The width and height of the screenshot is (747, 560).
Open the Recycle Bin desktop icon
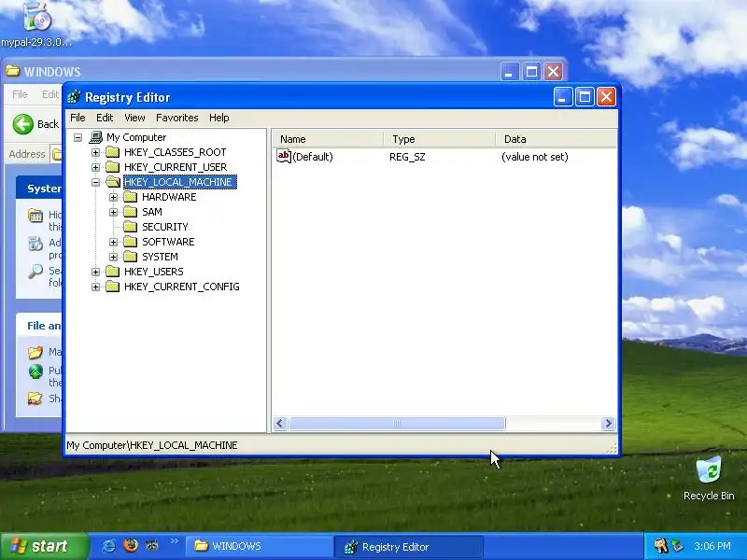[x=709, y=478]
